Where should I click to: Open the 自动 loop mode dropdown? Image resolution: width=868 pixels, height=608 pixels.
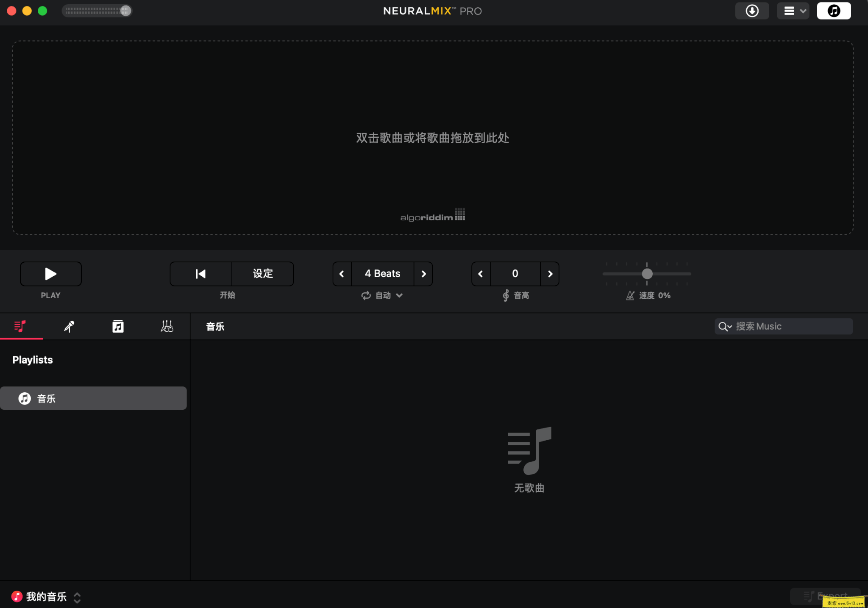[381, 295]
